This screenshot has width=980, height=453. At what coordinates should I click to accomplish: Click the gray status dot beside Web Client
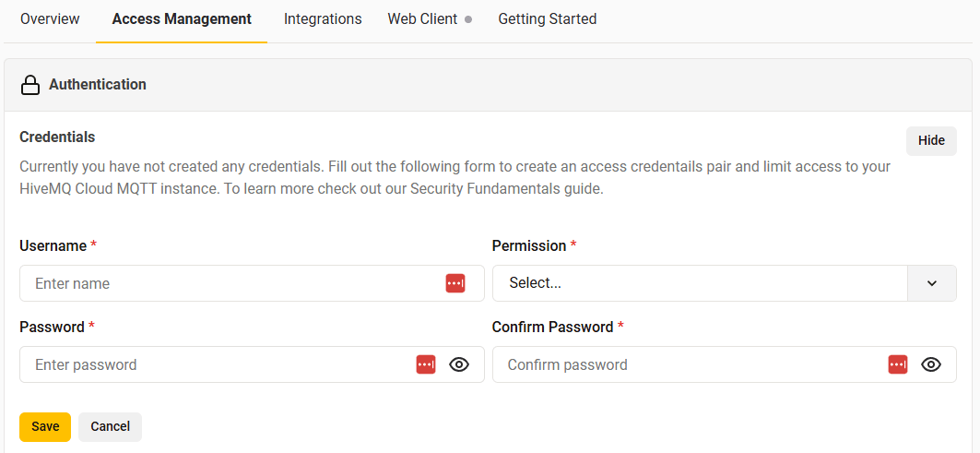coord(469,19)
